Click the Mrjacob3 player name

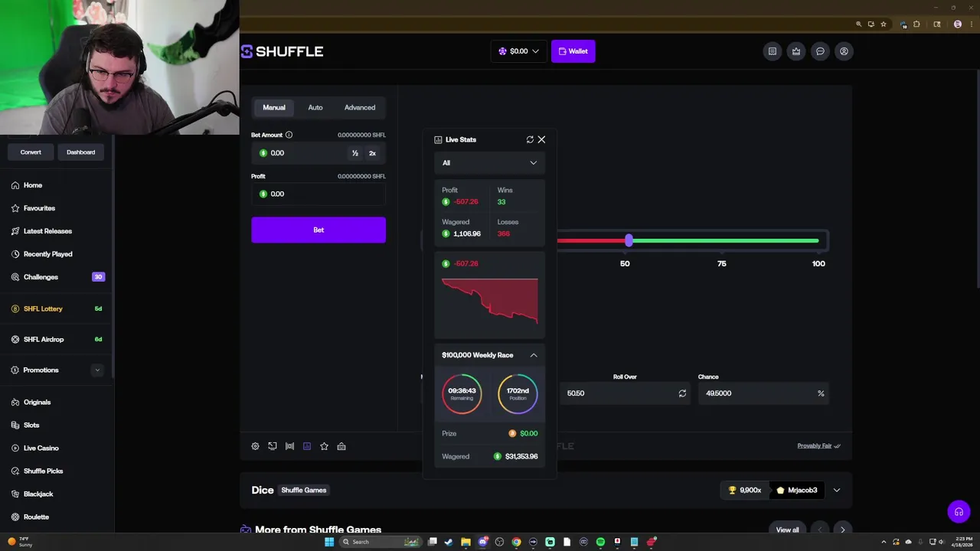tap(802, 491)
